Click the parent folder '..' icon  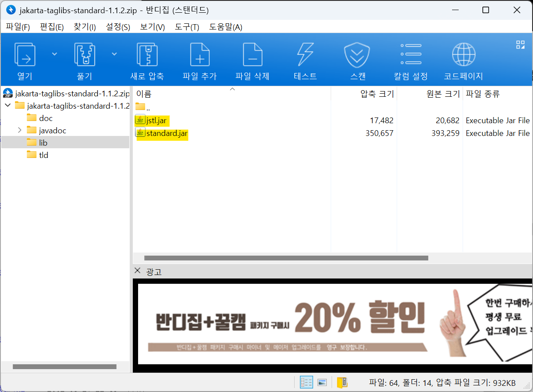(x=140, y=106)
